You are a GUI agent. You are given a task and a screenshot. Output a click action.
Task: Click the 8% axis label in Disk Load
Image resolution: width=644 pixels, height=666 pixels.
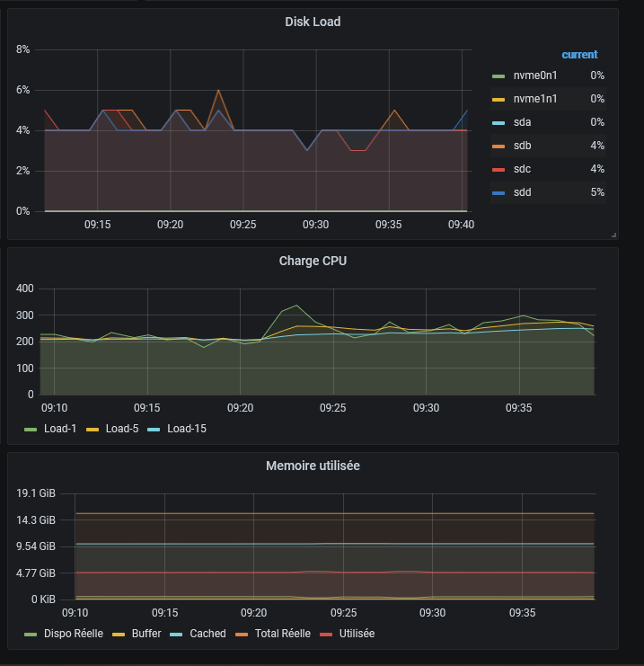coord(23,49)
